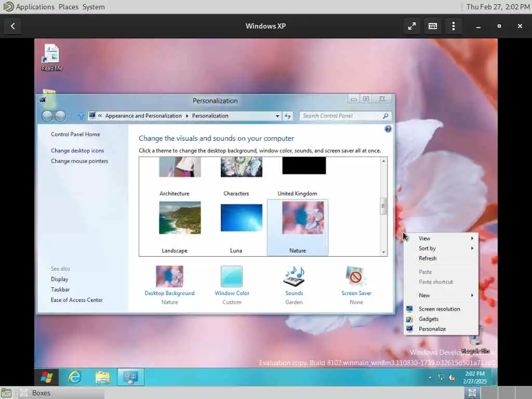The height and width of the screenshot is (399, 532).
Task: Open the Boxes three-dot menu
Action: (x=453, y=26)
